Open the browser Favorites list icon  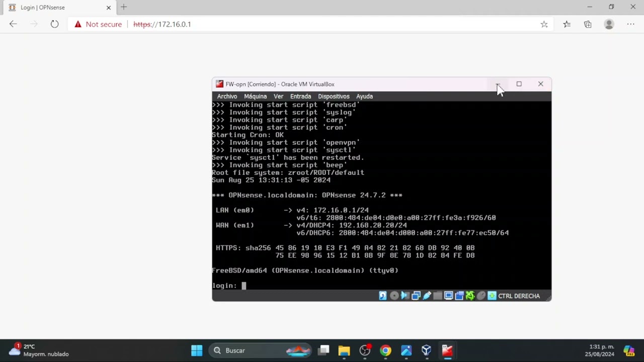[x=567, y=24]
